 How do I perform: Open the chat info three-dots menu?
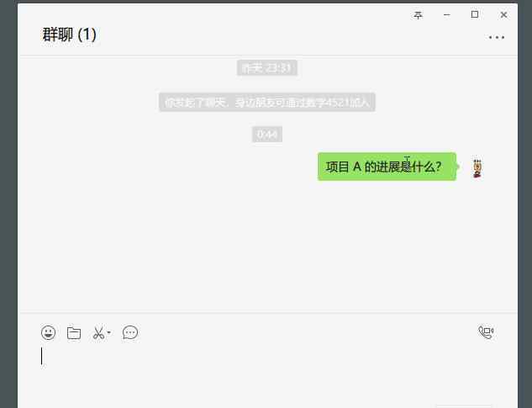click(497, 37)
